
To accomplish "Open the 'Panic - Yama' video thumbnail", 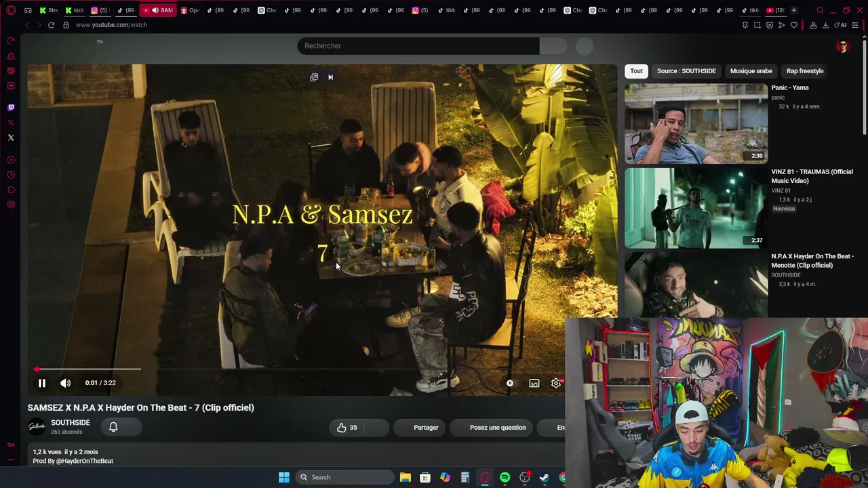I will [696, 123].
